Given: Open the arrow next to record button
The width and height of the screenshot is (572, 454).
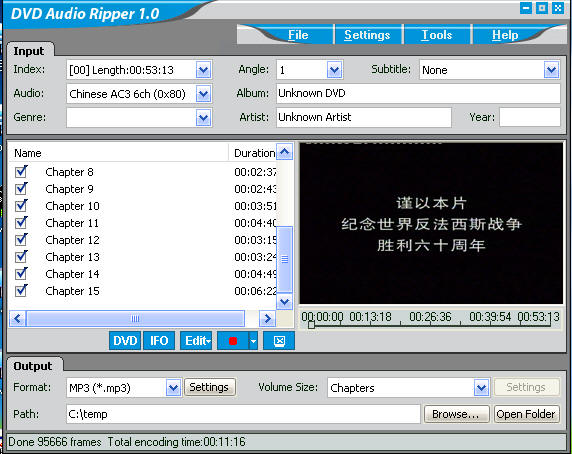Looking at the screenshot, I should 253,341.
